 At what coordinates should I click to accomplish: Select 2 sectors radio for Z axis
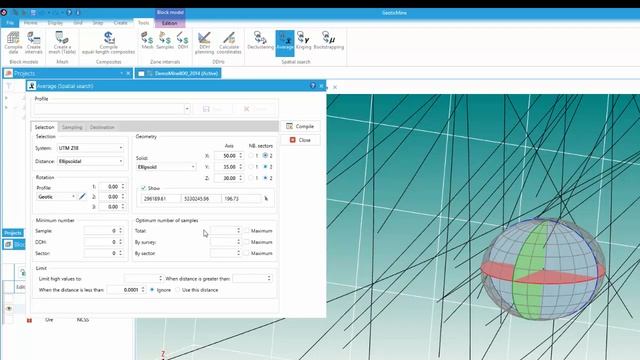coord(265,178)
